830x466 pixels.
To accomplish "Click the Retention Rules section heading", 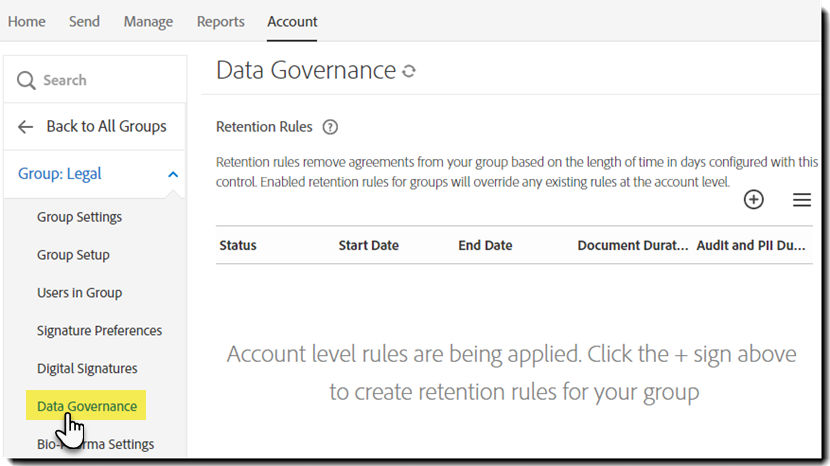I will 264,127.
